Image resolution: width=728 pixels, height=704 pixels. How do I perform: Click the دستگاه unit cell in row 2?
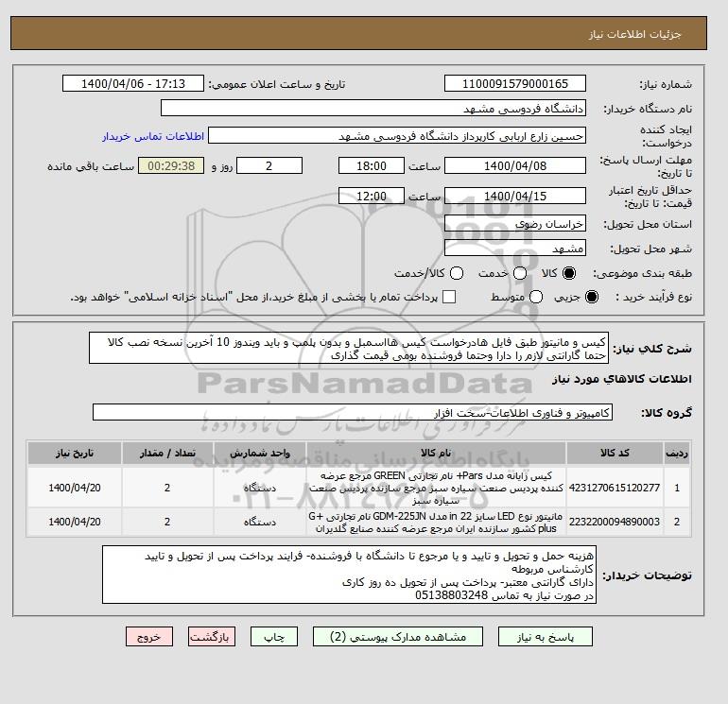click(x=260, y=522)
